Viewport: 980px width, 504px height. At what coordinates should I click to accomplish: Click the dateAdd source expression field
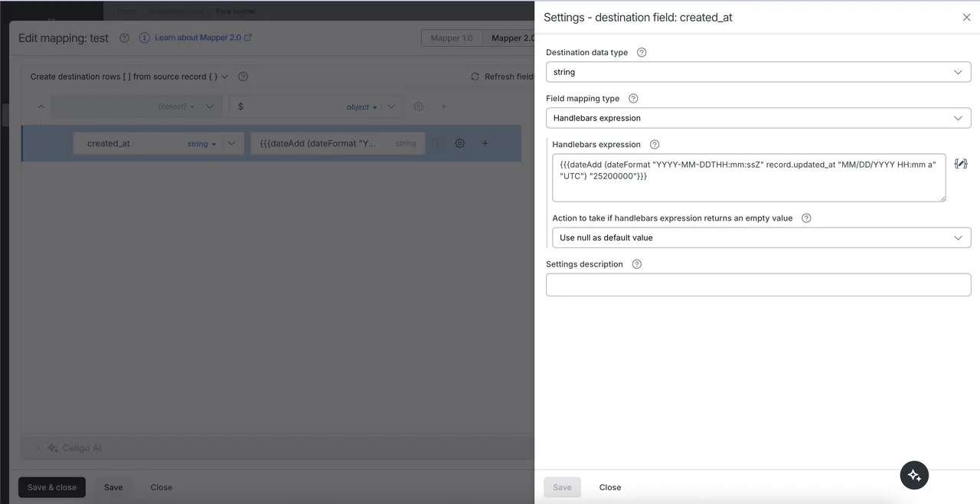(338, 143)
